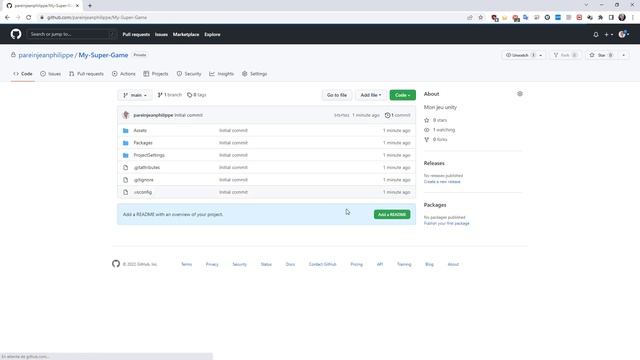Click the Go to file button

tap(337, 95)
